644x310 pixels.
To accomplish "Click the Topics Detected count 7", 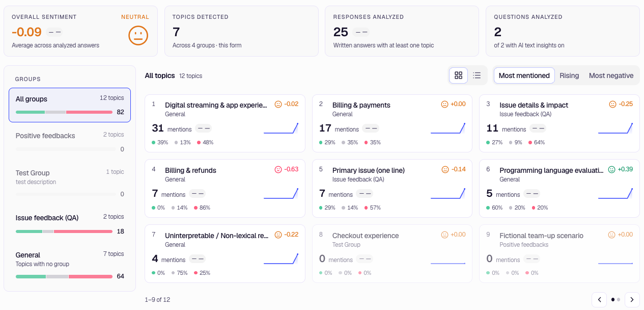I will [x=176, y=32].
